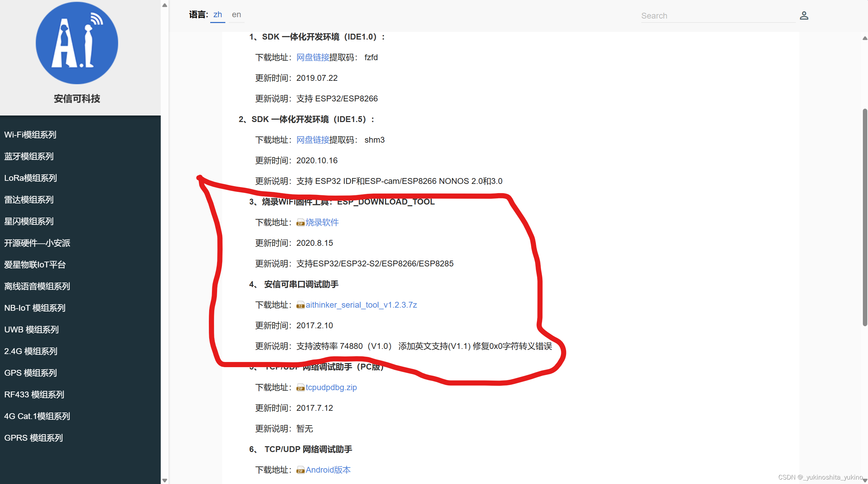This screenshot has height=484, width=868.
Task: Download tcpudpdbg.zip
Action: click(331, 387)
